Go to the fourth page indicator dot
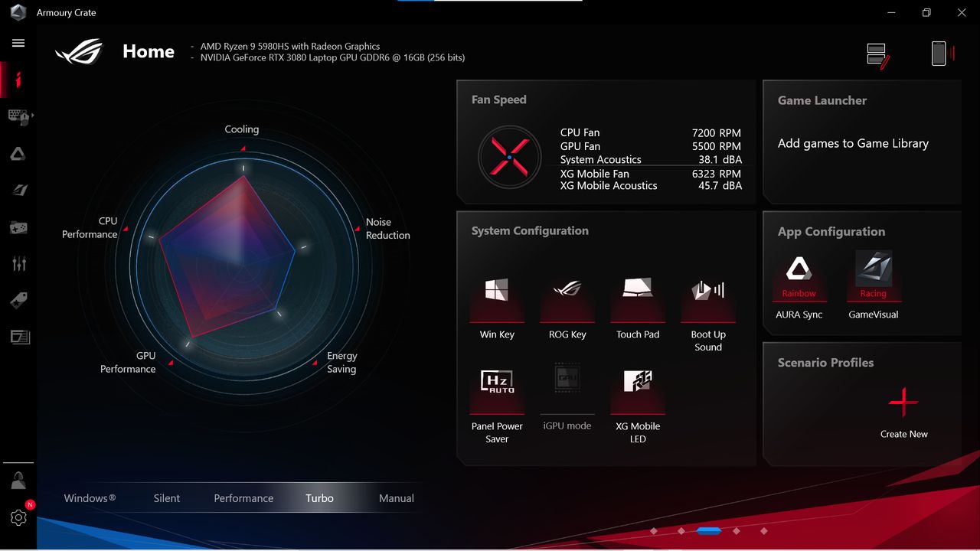The height and width of the screenshot is (551, 980). click(x=737, y=530)
